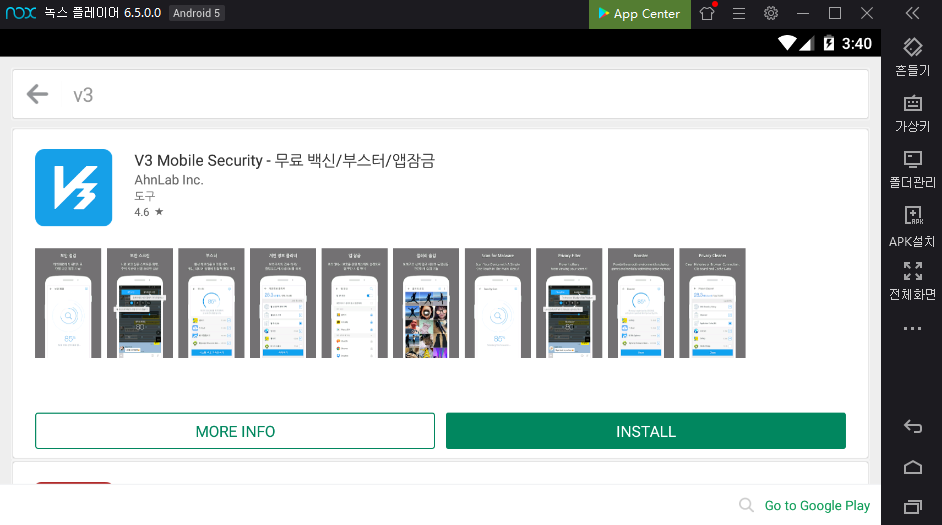This screenshot has width=942, height=525.
Task: Open the Nox hamburger menu
Action: click(x=739, y=13)
